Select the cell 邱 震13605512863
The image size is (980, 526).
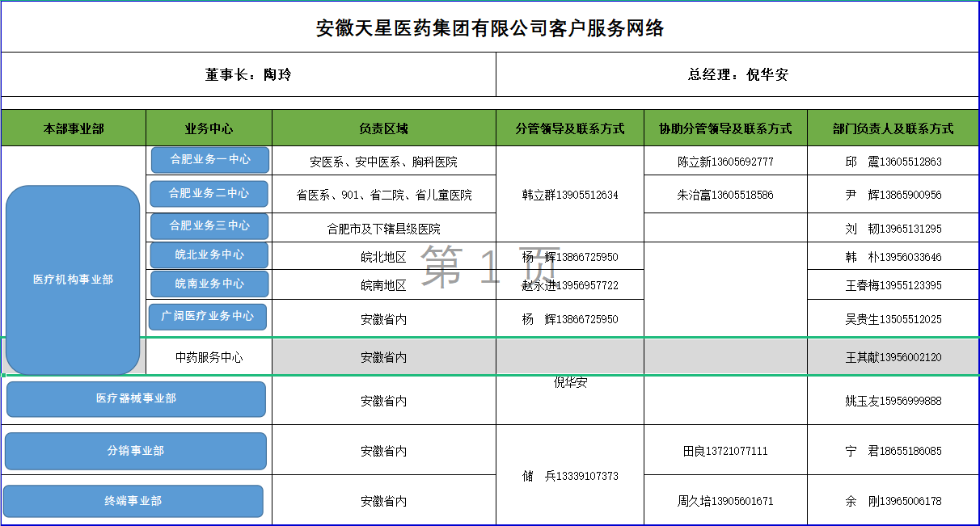pos(893,162)
